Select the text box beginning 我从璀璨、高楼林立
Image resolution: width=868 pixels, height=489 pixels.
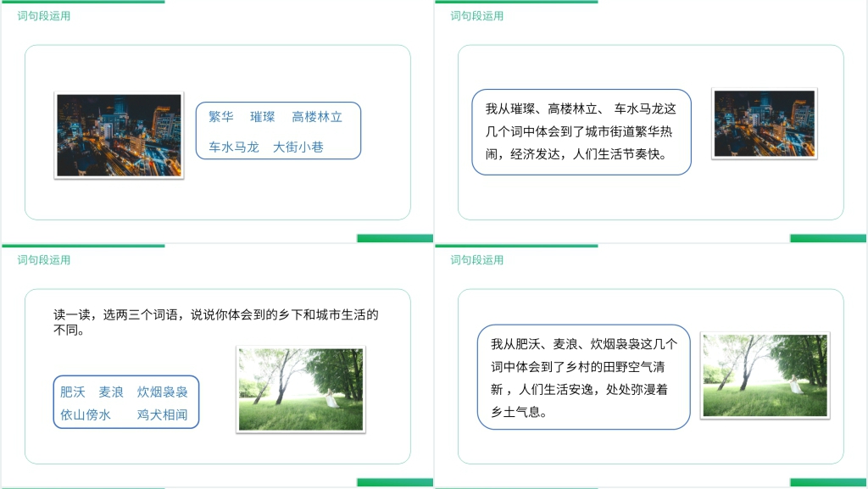pos(581,131)
